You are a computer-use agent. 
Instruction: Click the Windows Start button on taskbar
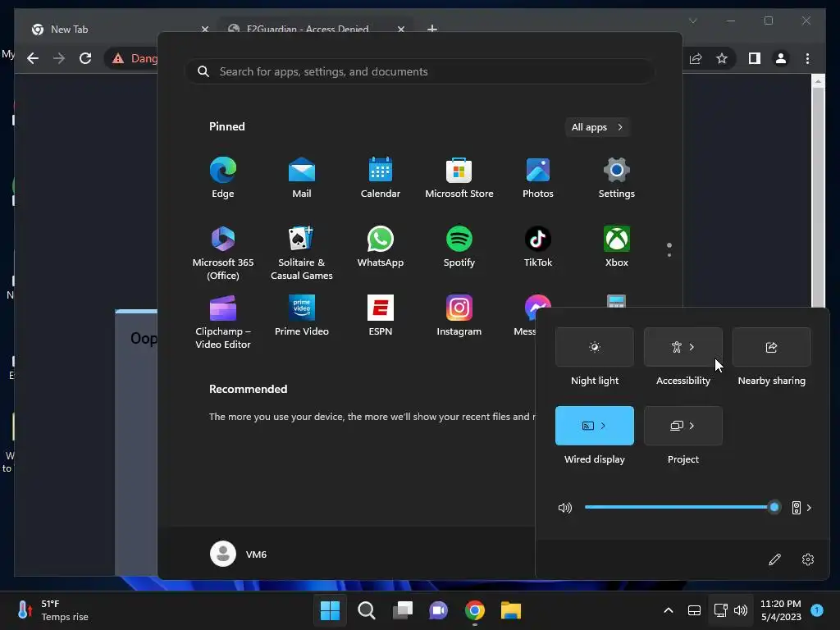(x=330, y=610)
